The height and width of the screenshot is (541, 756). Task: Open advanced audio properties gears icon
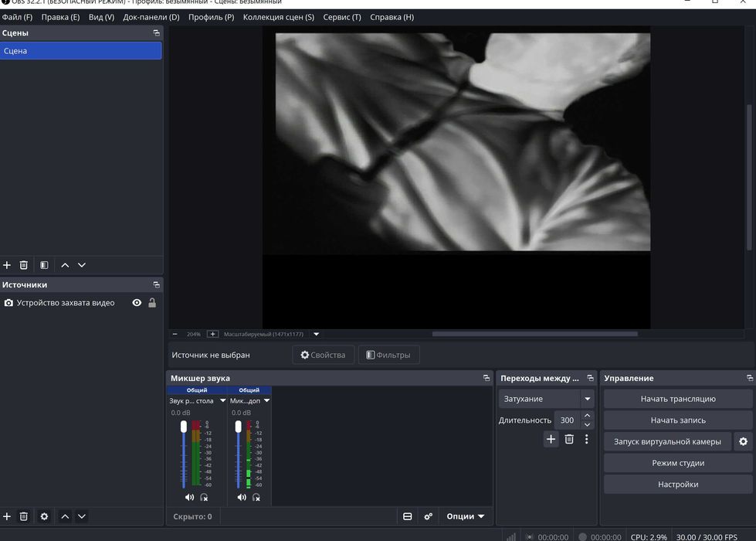coord(428,516)
